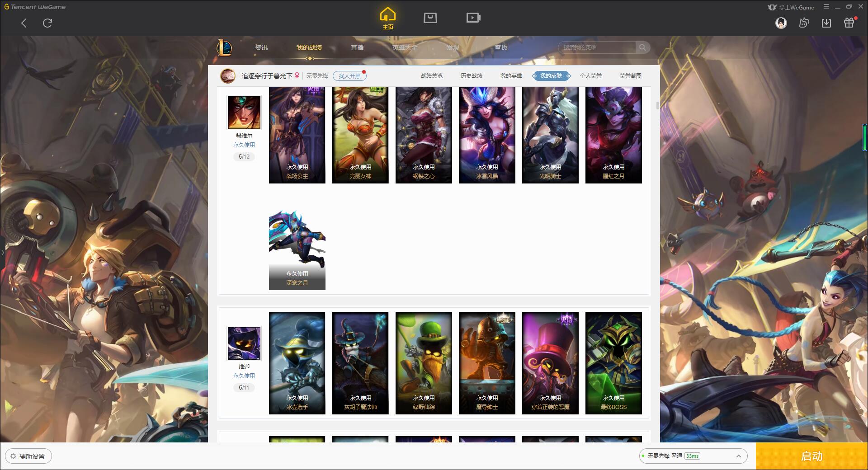868x470 pixels.
Task: Open the 主页 home icon
Action: coord(387,18)
